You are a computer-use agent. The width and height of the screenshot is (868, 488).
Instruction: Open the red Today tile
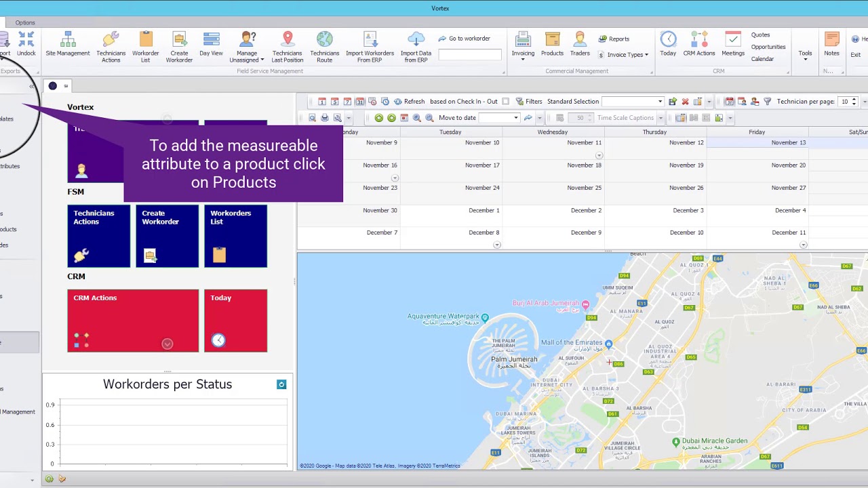point(236,321)
